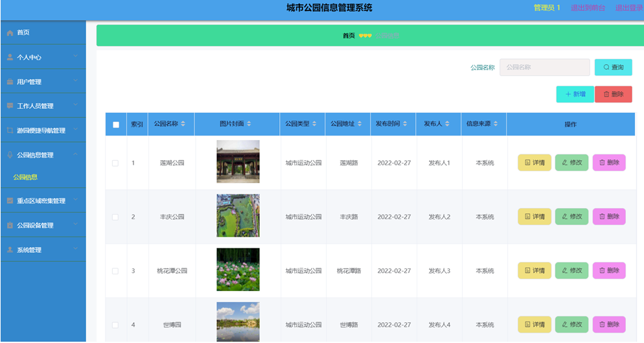Click the person icon beside 个人中心

[10, 57]
